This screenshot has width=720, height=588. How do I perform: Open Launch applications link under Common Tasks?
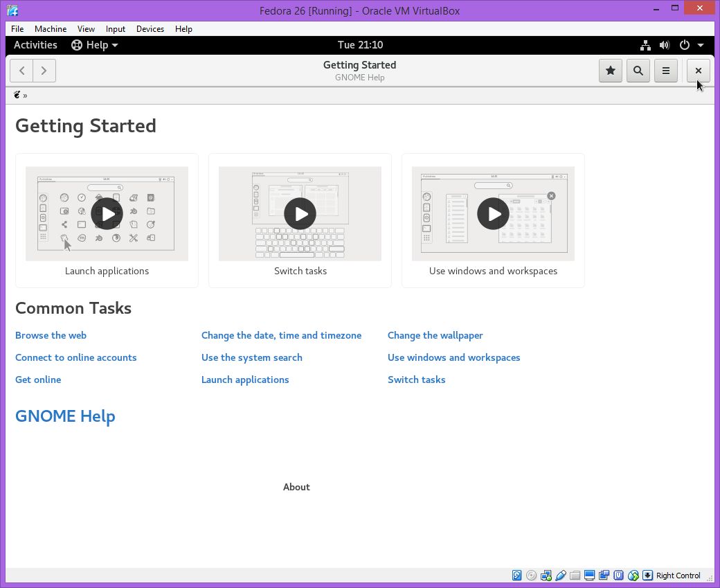(x=245, y=380)
